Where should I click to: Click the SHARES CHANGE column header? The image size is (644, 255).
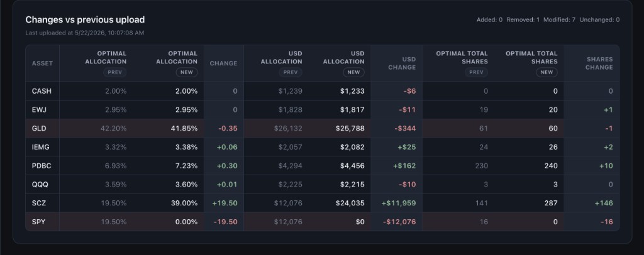click(599, 63)
